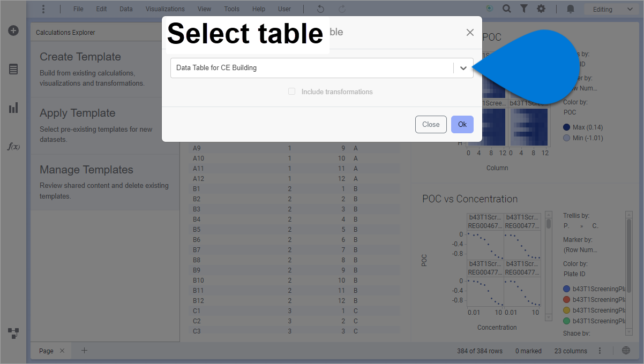Expand the Data Table for CE Building dropdown
644x364 pixels.
point(463,68)
